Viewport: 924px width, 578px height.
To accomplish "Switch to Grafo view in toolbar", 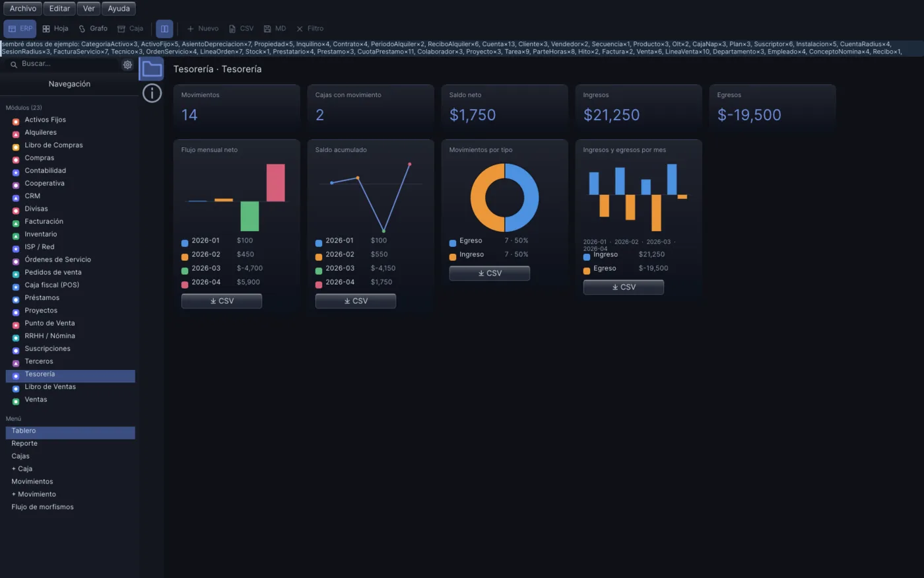I will point(93,28).
